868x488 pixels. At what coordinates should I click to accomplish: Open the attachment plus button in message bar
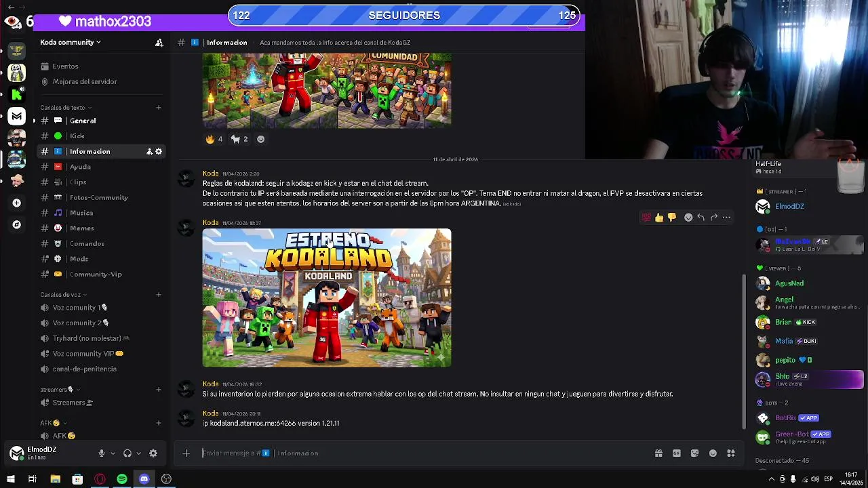click(x=186, y=453)
